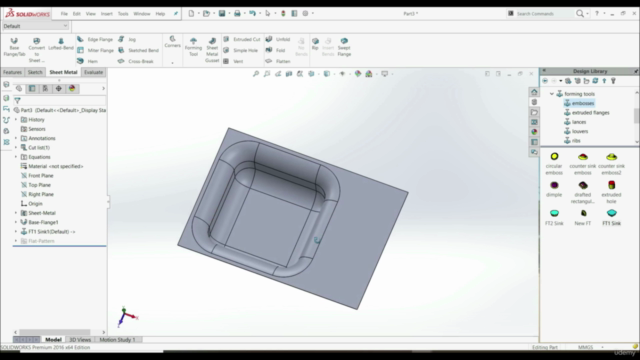Image resolution: width=640 pixels, height=360 pixels.
Task: Select the Hem tool
Action: (x=87, y=61)
